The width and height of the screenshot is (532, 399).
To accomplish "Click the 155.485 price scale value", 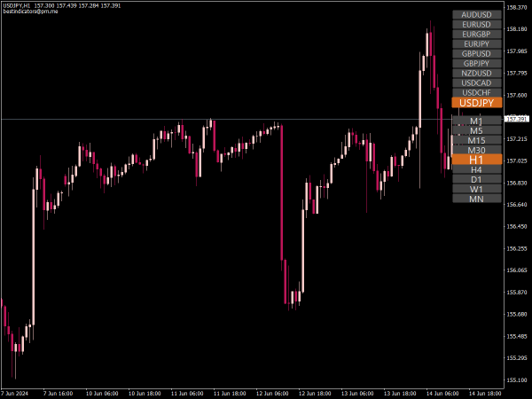I will tap(516, 336).
